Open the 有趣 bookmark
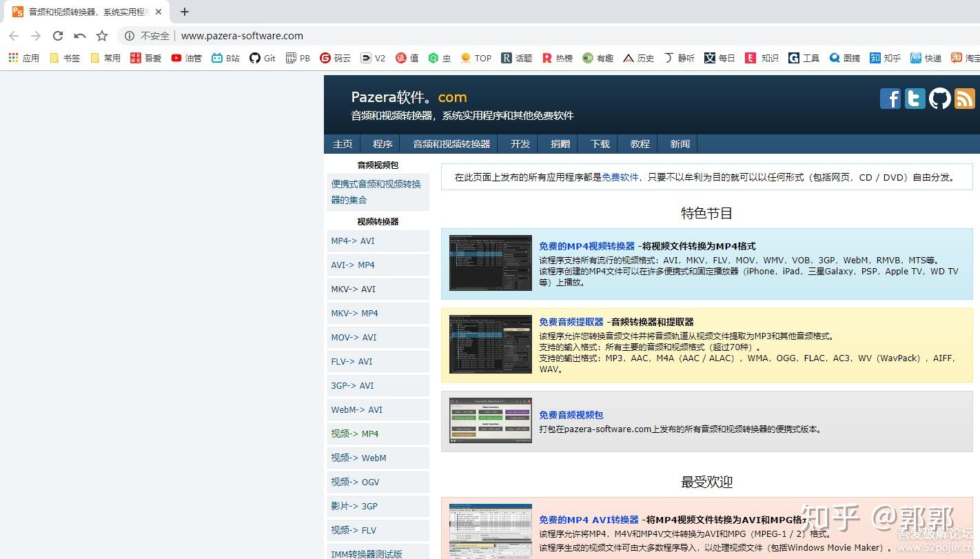The image size is (980, 559). [598, 58]
